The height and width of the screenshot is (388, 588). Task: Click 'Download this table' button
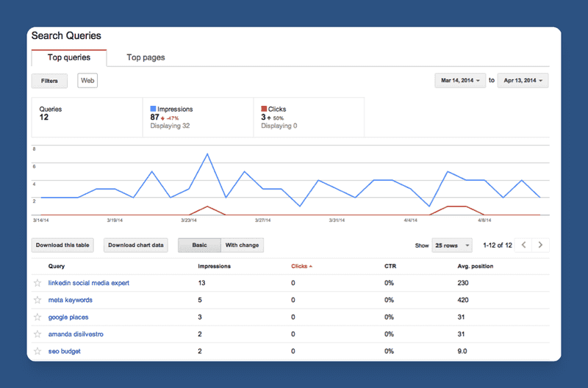[x=63, y=245]
